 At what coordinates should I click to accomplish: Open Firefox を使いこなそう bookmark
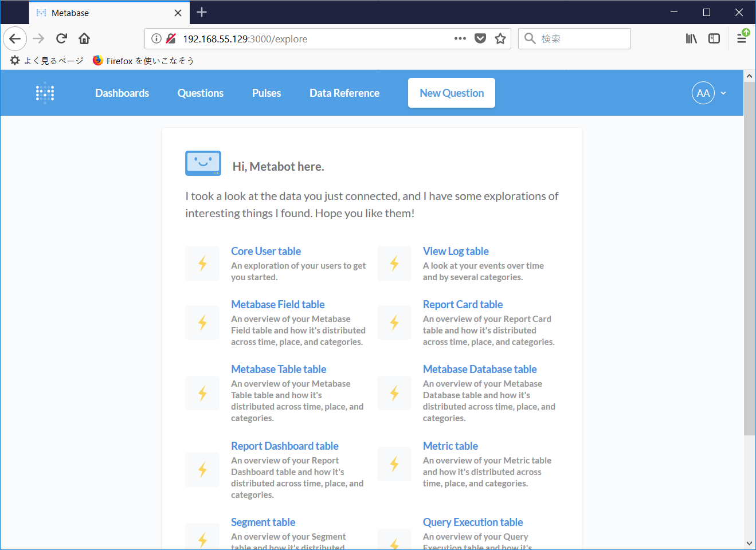tap(143, 60)
